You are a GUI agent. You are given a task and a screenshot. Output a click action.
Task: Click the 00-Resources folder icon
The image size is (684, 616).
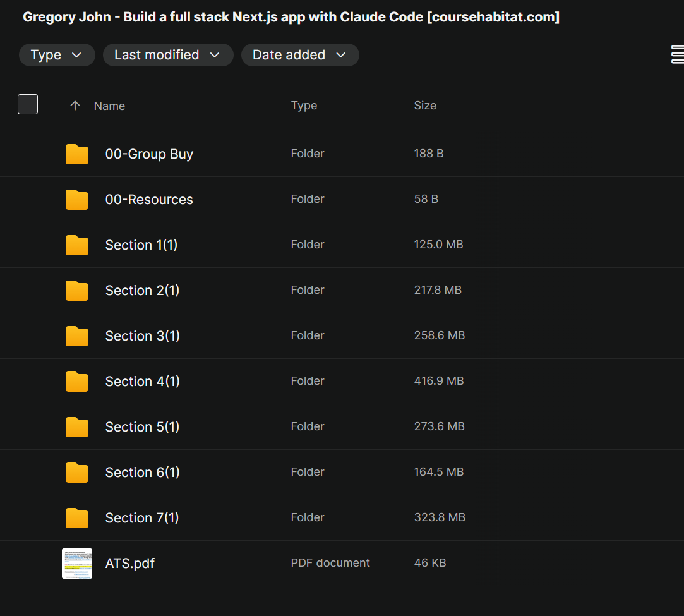(x=77, y=200)
